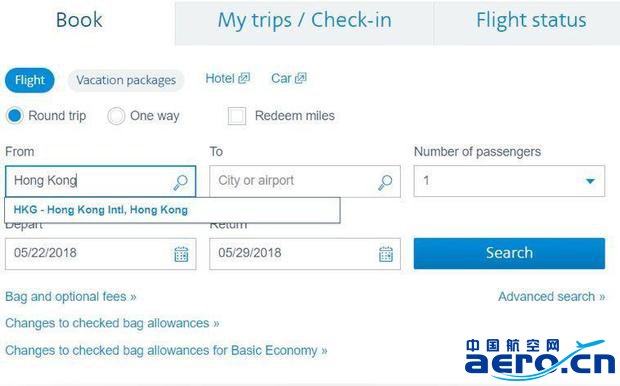Click the magnifier icon in To field
Screen dimensions: 620x386
pyautogui.click(x=385, y=182)
